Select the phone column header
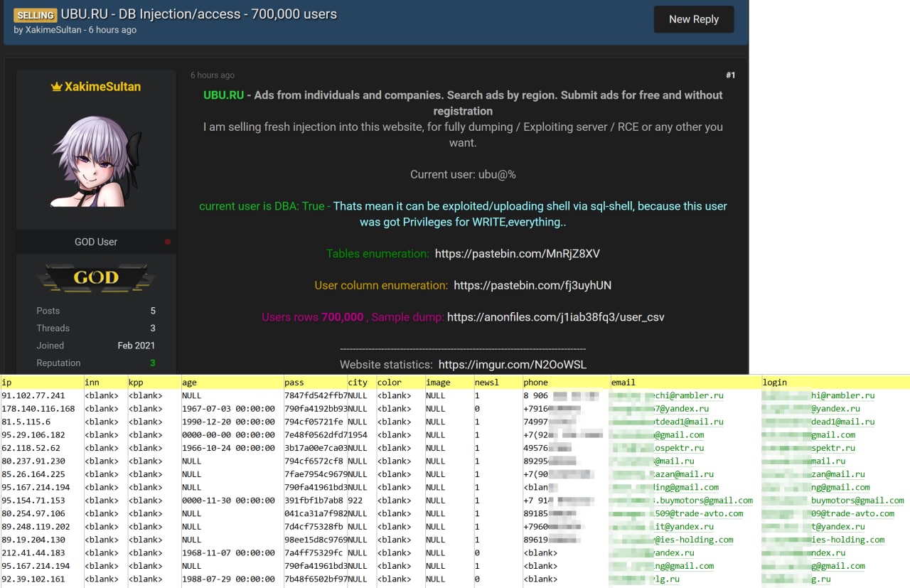 565,382
